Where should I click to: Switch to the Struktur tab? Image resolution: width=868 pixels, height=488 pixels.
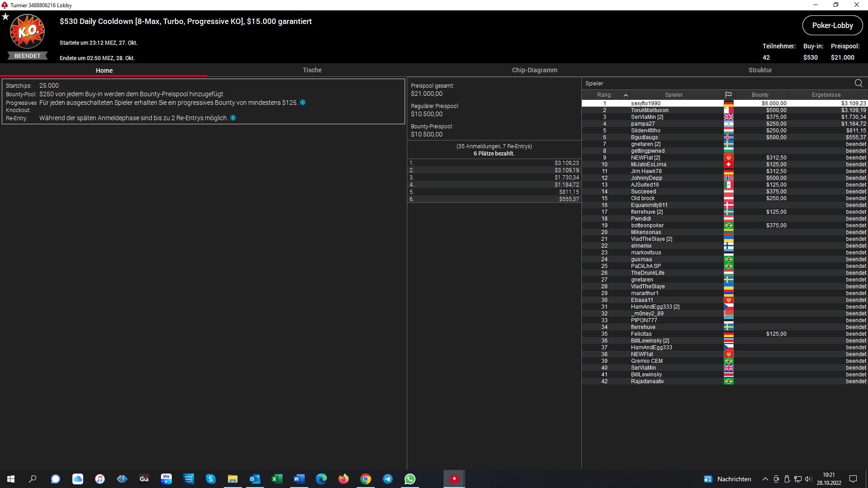pos(760,70)
